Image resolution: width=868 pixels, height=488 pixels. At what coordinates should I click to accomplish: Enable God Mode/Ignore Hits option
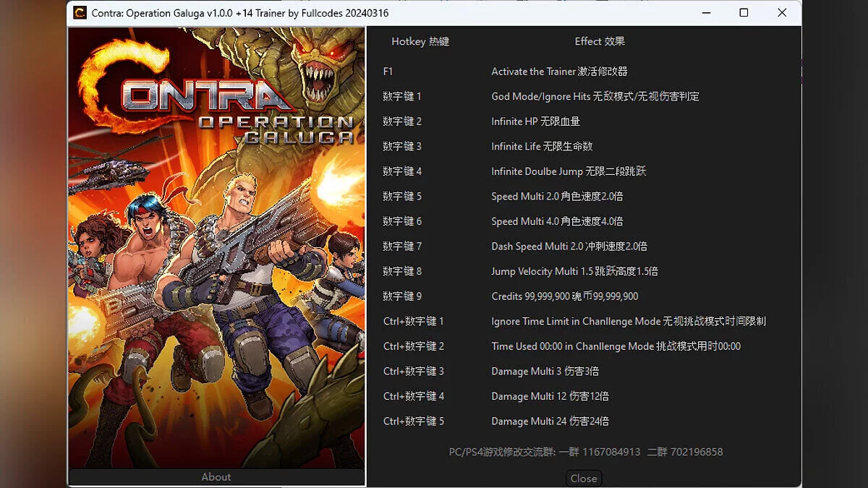[x=595, y=96]
